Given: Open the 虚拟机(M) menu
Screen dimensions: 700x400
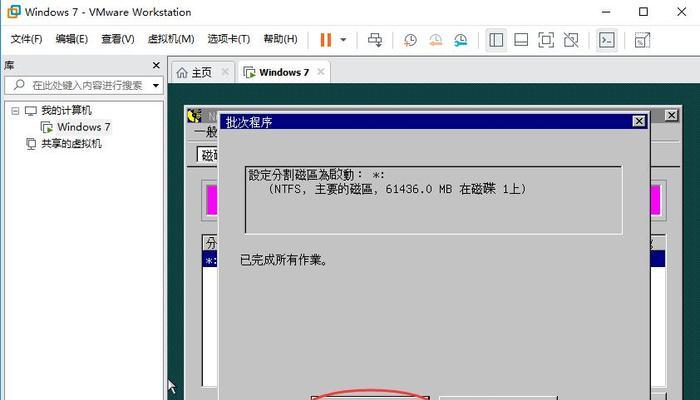Looking at the screenshot, I should 171,39.
